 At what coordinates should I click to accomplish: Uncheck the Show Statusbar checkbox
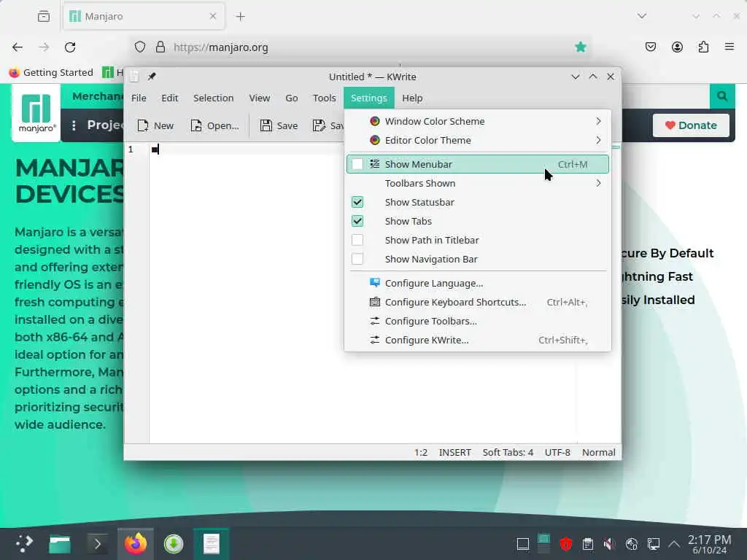click(357, 203)
